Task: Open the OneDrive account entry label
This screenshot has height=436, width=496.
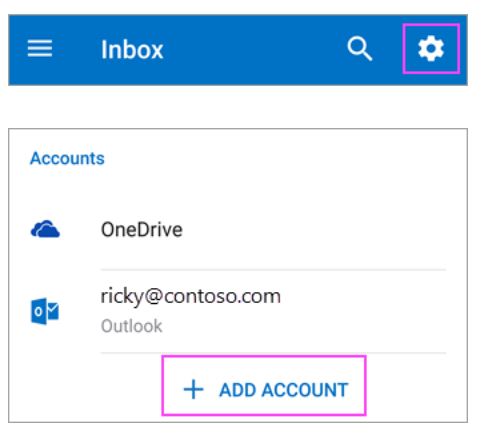Action: 142,230
